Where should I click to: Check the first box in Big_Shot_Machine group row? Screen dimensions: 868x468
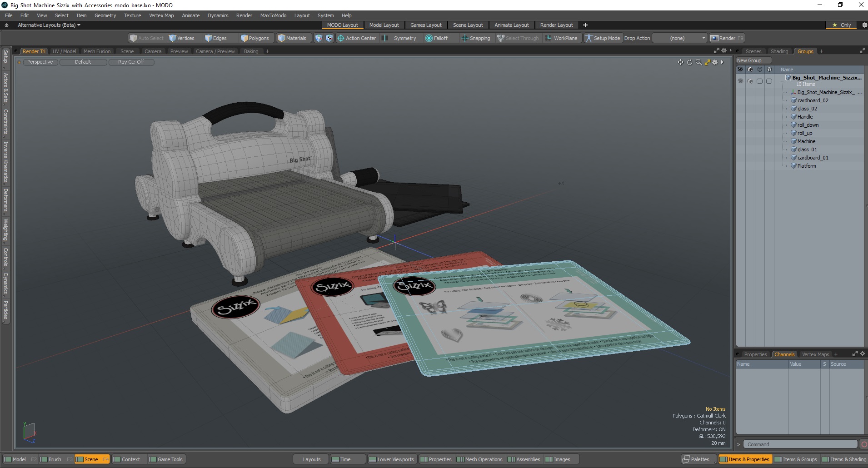(759, 81)
